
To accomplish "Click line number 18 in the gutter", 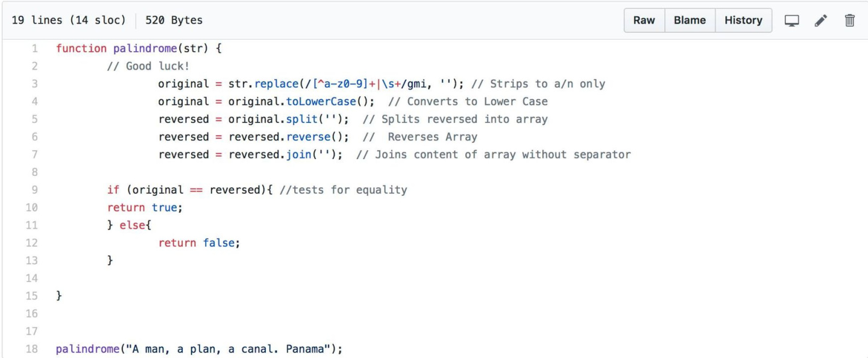I will click(x=32, y=349).
